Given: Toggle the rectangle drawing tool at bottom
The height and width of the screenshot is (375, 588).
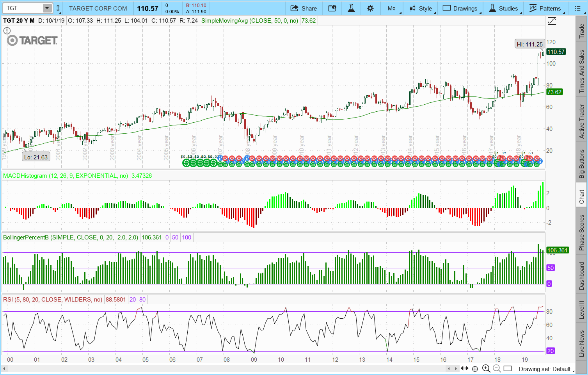Looking at the screenshot, I should pyautogui.click(x=508, y=368).
